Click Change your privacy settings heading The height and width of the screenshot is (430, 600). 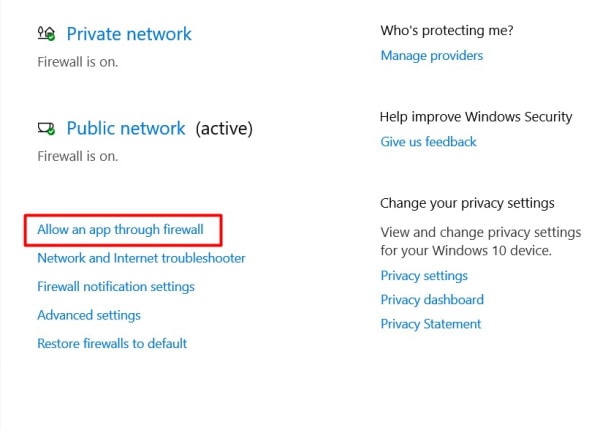click(467, 203)
